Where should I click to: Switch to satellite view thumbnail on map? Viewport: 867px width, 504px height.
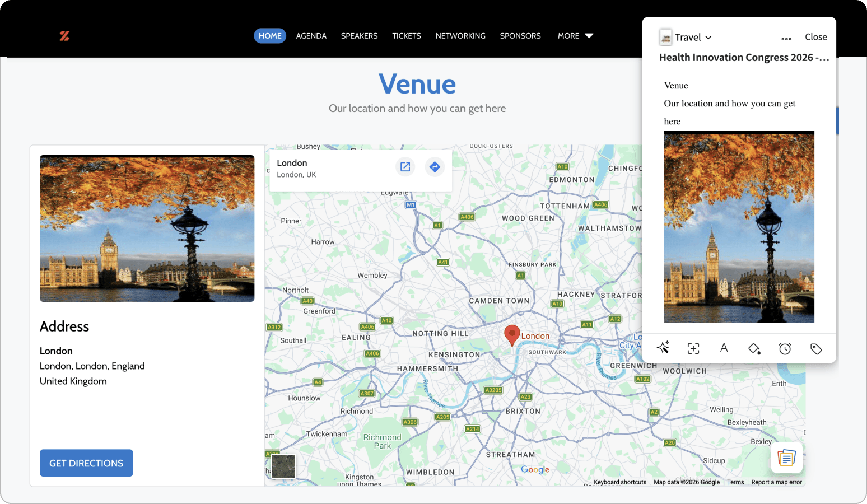[x=283, y=466]
